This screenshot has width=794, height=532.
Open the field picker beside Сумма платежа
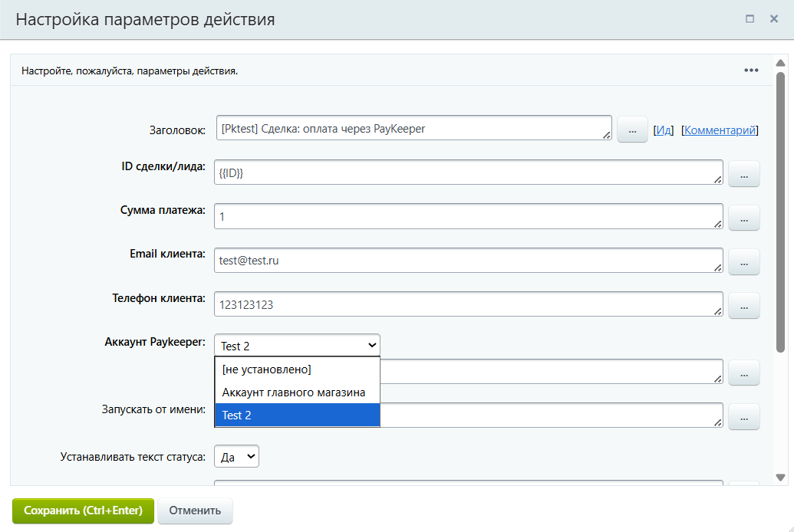[x=743, y=218]
